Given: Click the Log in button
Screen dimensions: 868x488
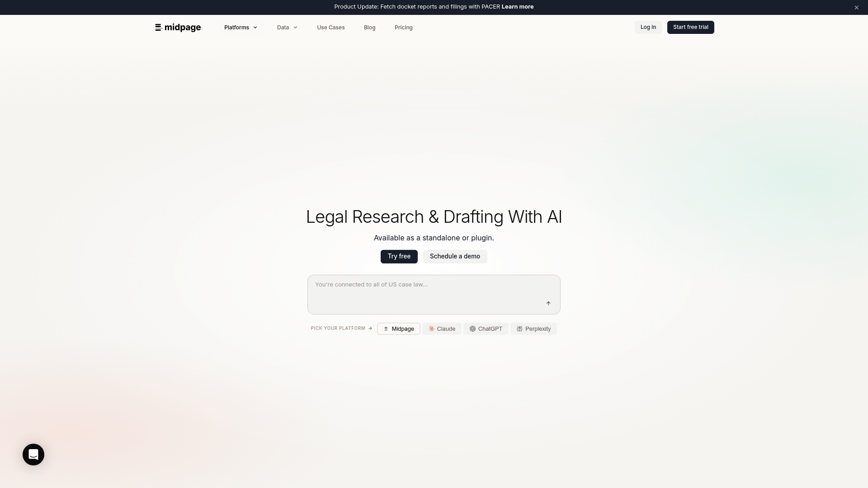Looking at the screenshot, I should pos(648,28).
